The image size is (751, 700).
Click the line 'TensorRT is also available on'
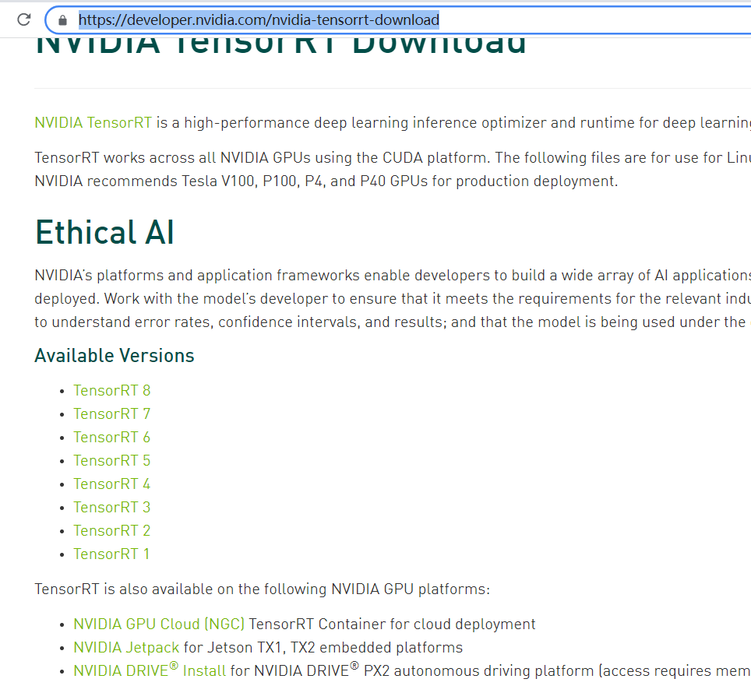[x=263, y=589]
